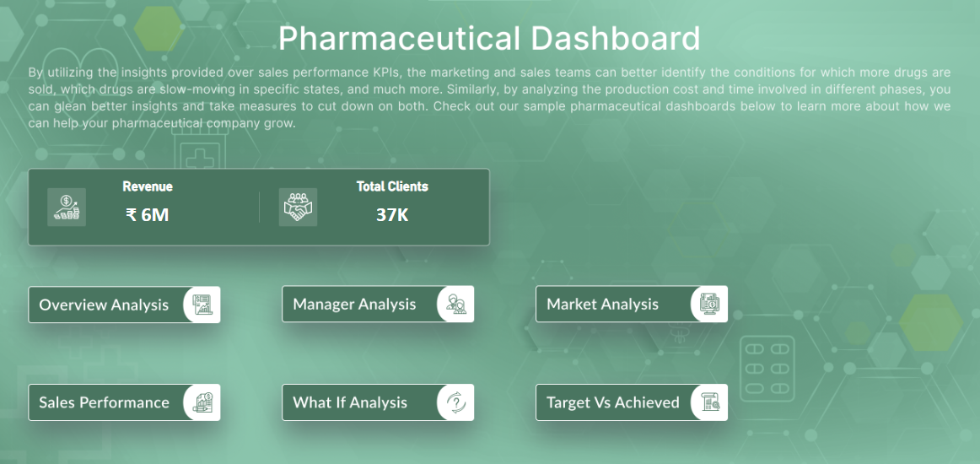Screen dimensions: 980x464
Task: Click the What If Analysis question icon
Action: [x=456, y=402]
